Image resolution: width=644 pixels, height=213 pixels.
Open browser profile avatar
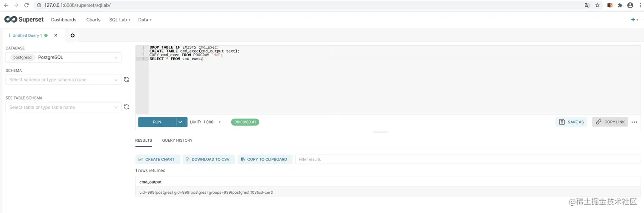coord(630,5)
